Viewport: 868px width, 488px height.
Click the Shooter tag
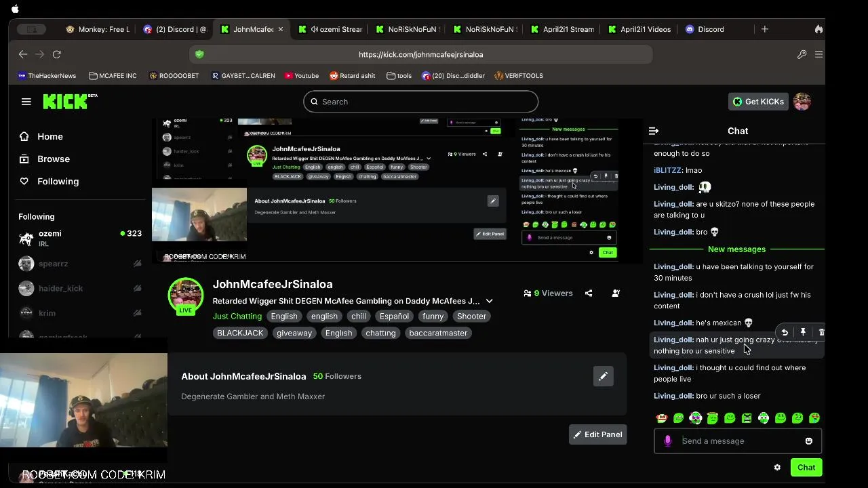click(x=471, y=317)
